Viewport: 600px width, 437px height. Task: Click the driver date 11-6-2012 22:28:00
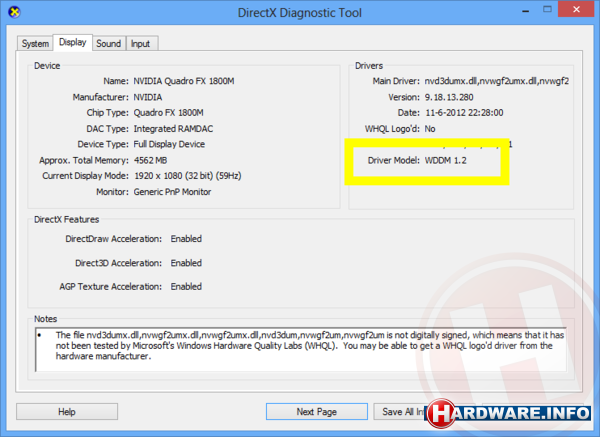pyautogui.click(x=464, y=113)
